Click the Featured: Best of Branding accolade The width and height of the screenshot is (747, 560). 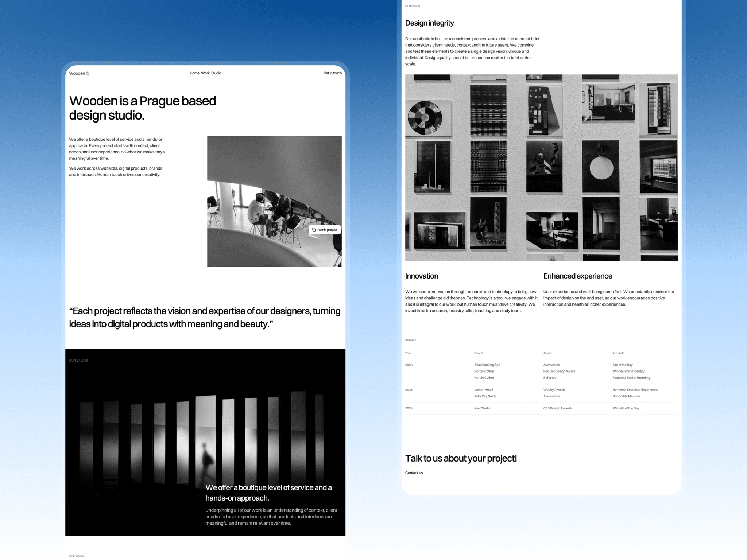(x=631, y=378)
